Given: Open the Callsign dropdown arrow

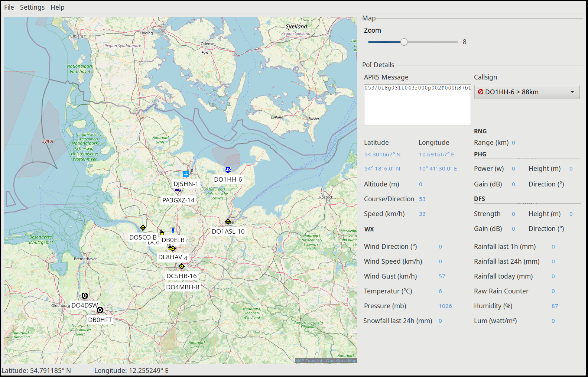Looking at the screenshot, I should click(572, 92).
